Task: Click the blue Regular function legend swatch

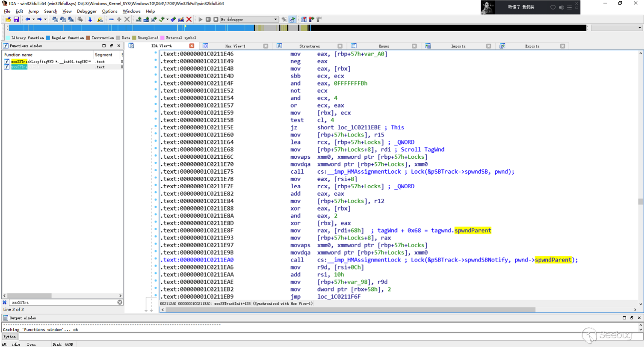Action: pos(48,38)
